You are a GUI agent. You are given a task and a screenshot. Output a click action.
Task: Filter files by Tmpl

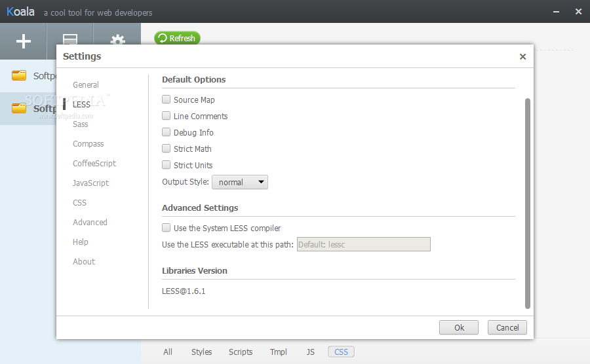point(278,352)
